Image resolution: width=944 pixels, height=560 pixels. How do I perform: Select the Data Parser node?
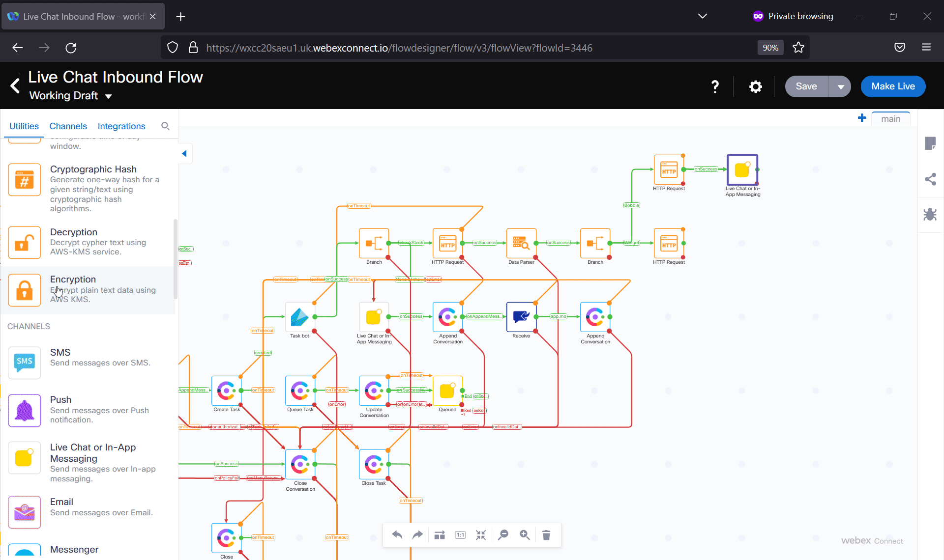521,244
